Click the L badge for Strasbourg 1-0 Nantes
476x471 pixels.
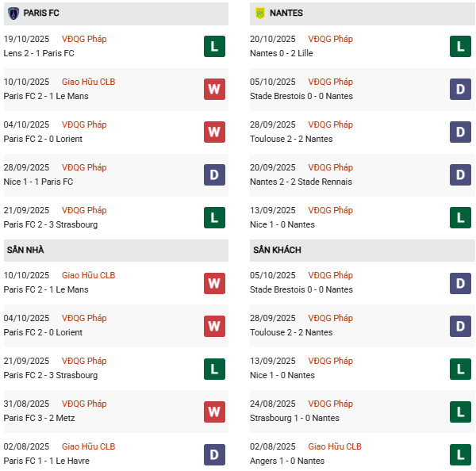(x=460, y=411)
